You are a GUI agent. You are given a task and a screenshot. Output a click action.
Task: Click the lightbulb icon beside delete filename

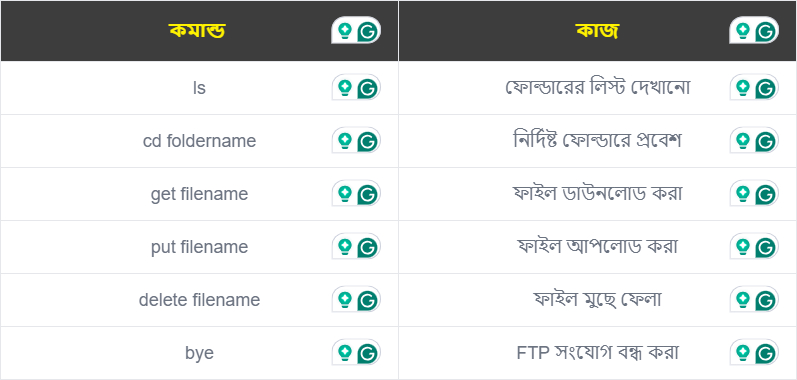[x=346, y=300]
